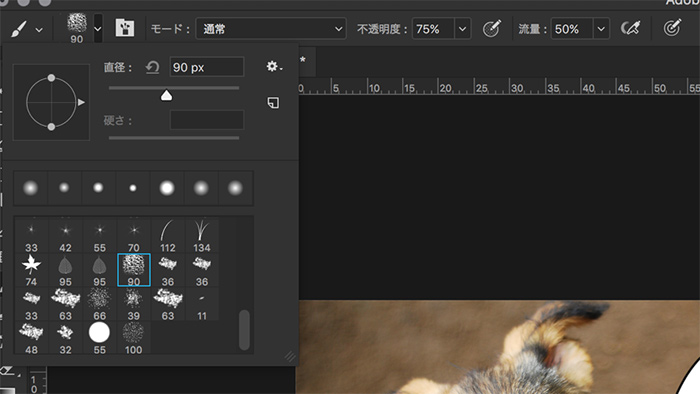Click the brush list scrollbar thumb

[x=244, y=330]
